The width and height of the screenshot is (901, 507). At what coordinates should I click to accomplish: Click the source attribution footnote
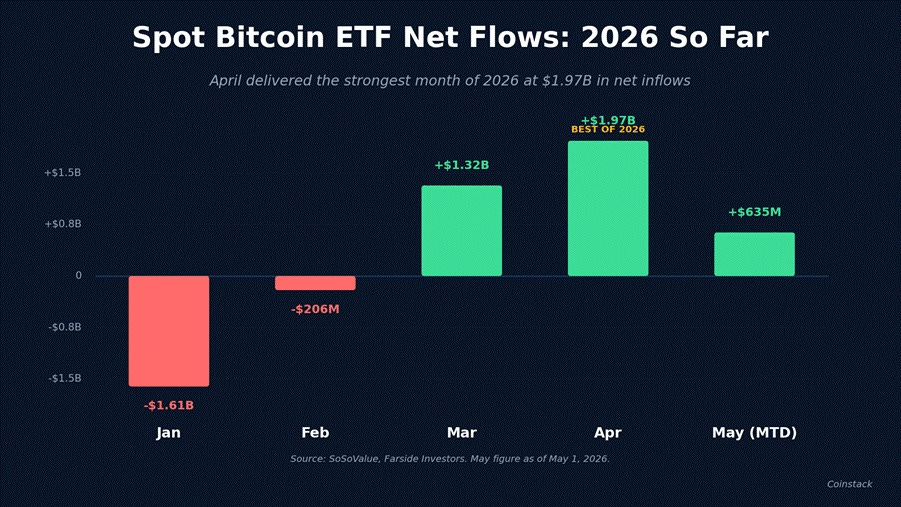click(x=450, y=459)
